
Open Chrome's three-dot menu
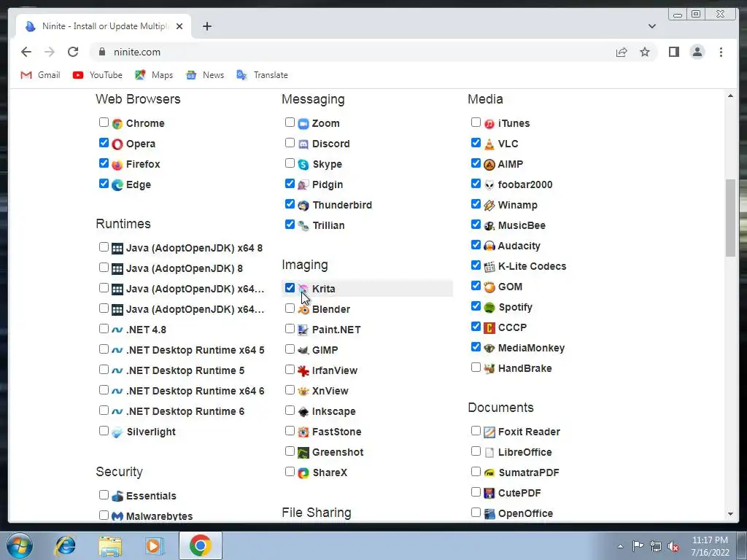coord(721,52)
